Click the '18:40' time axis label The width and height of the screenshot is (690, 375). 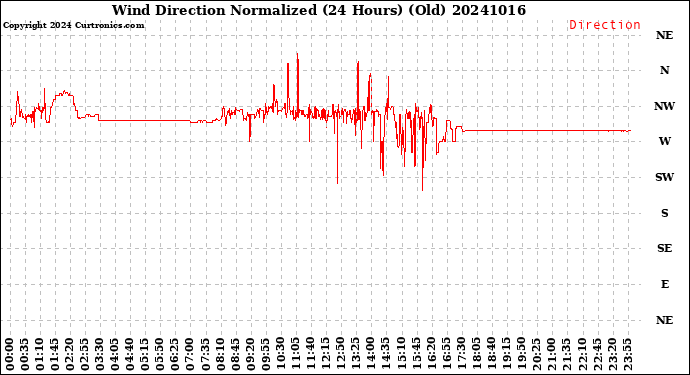coord(491,354)
